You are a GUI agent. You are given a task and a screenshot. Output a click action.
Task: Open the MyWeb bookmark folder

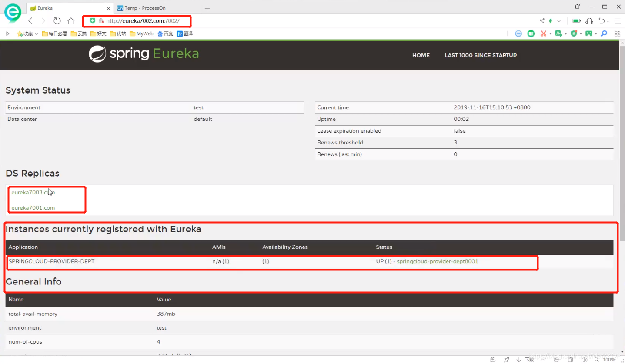pyautogui.click(x=141, y=33)
